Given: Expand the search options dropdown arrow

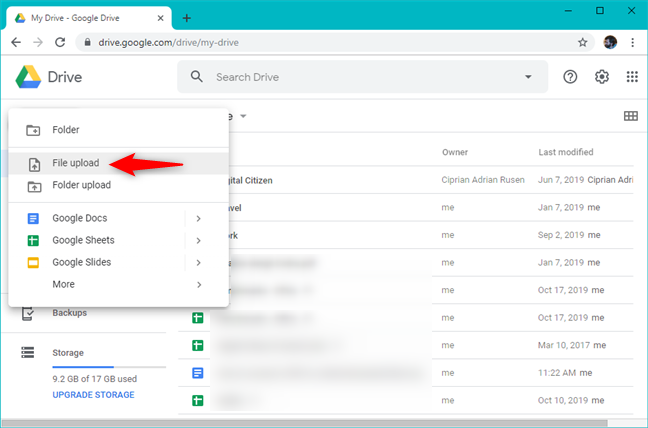Looking at the screenshot, I should pyautogui.click(x=528, y=77).
